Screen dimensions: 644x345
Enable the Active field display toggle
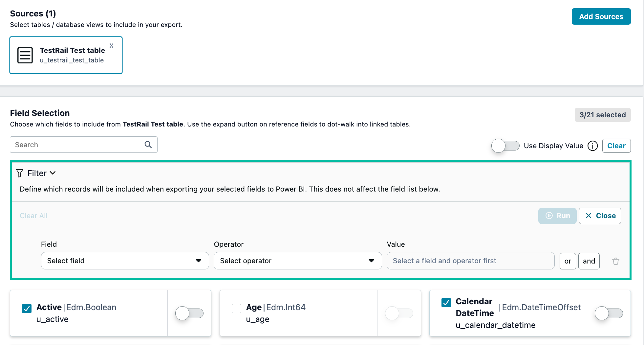point(189,313)
